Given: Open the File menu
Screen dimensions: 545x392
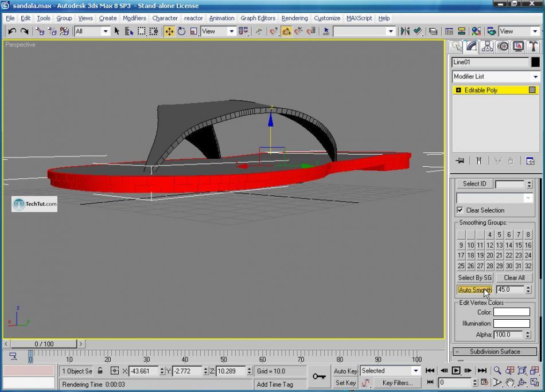Looking at the screenshot, I should pos(10,18).
